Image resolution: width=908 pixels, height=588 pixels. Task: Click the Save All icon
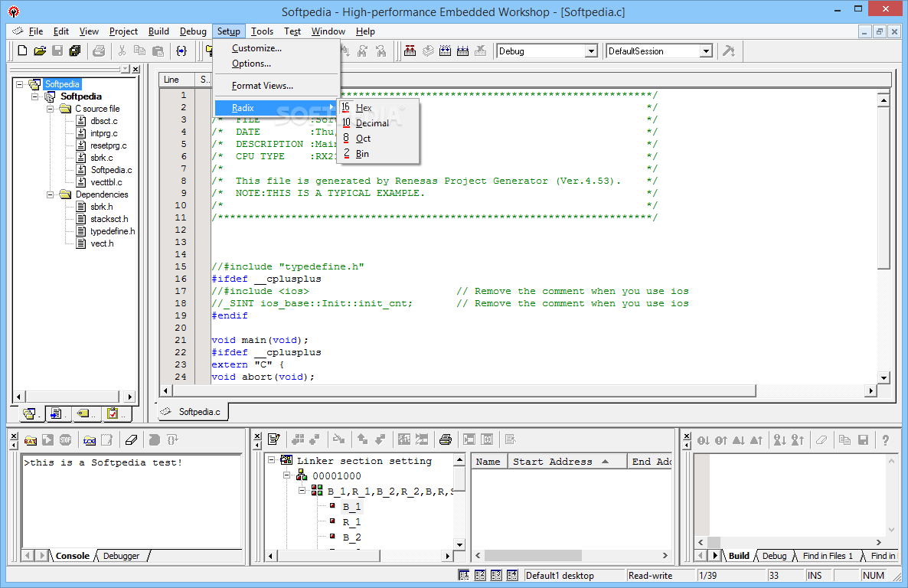75,51
